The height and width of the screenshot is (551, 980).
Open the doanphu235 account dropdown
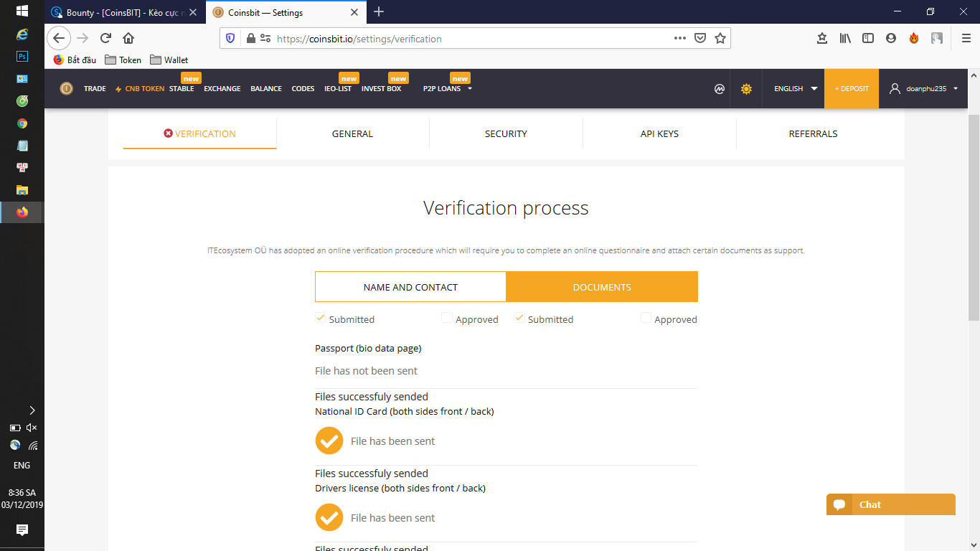point(924,89)
